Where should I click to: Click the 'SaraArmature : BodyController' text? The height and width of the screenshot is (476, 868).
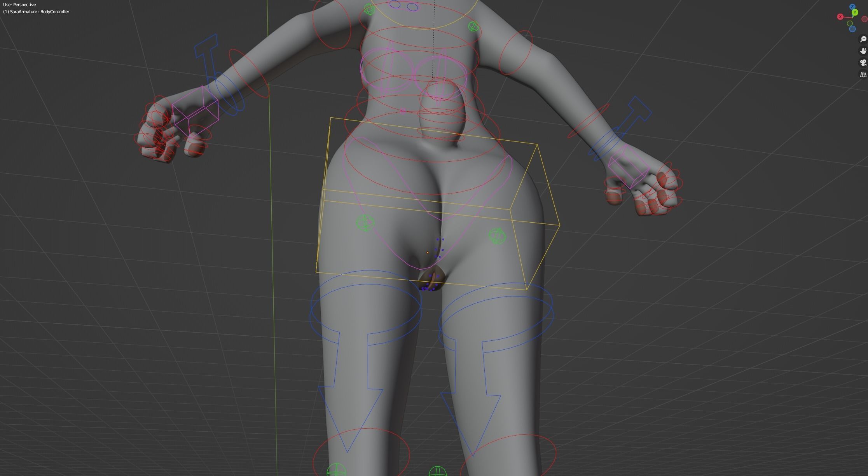(39, 12)
